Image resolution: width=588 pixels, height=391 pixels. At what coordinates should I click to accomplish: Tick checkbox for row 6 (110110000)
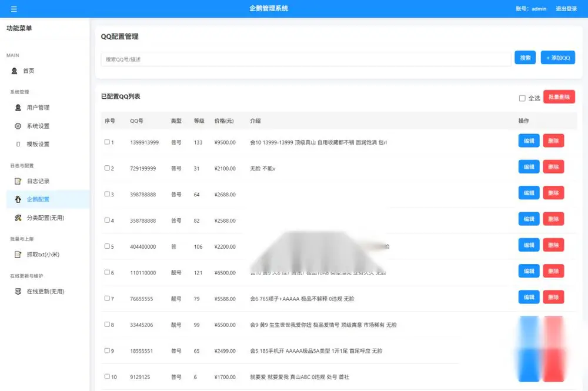107,272
